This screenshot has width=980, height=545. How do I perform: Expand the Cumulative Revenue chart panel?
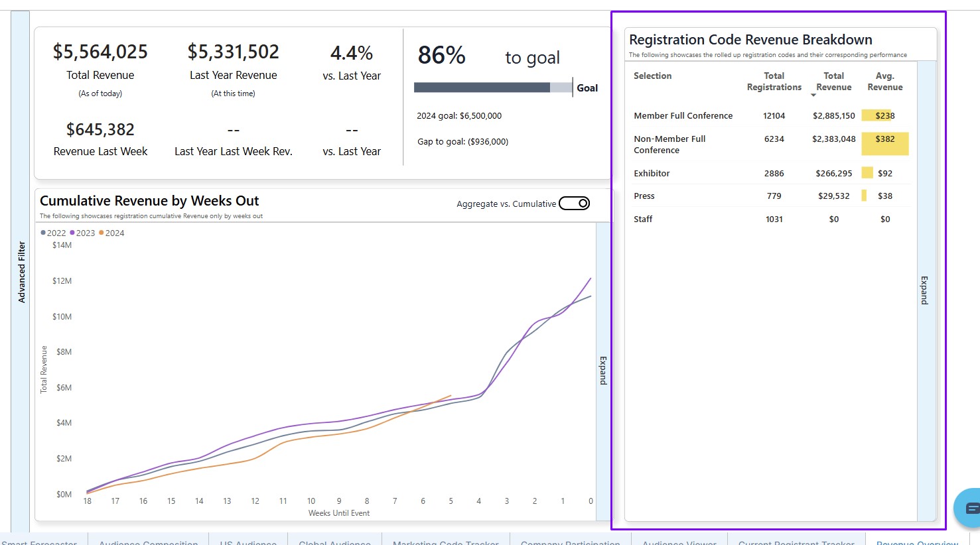(x=603, y=370)
